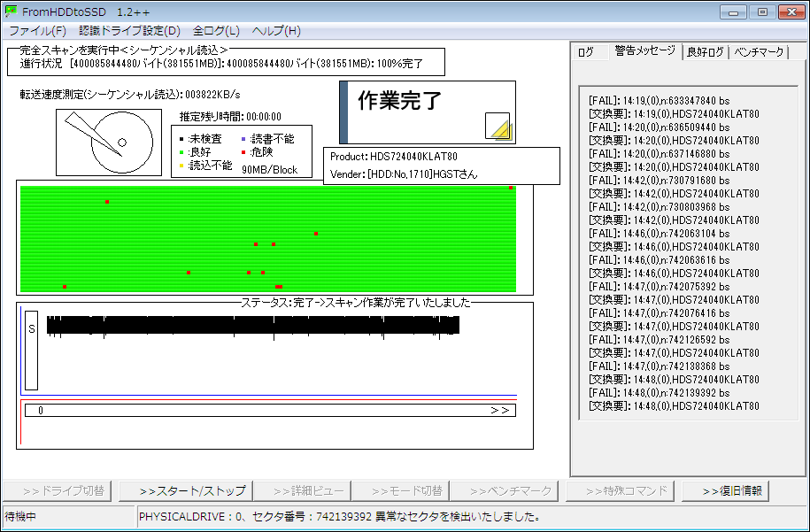Image resolution: width=810 pixels, height=532 pixels.
Task: Click log line FAIL n:730803968
Action: pos(660,207)
